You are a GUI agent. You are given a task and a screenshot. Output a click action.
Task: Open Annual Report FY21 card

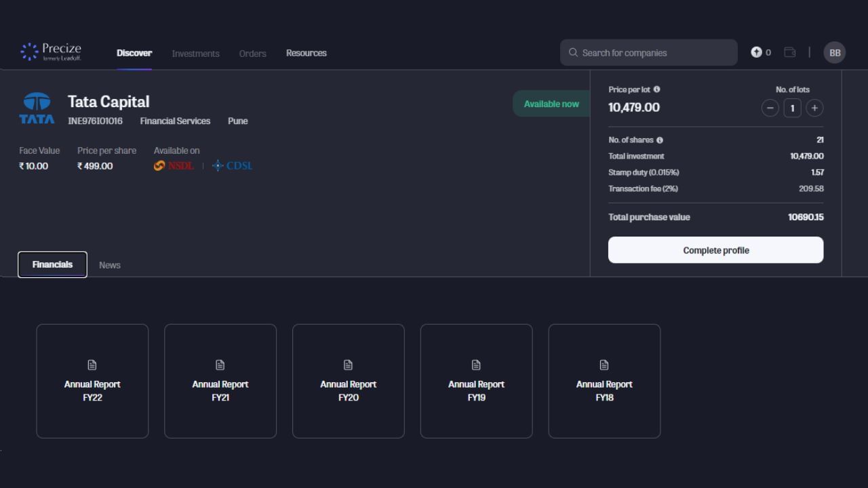(x=220, y=381)
